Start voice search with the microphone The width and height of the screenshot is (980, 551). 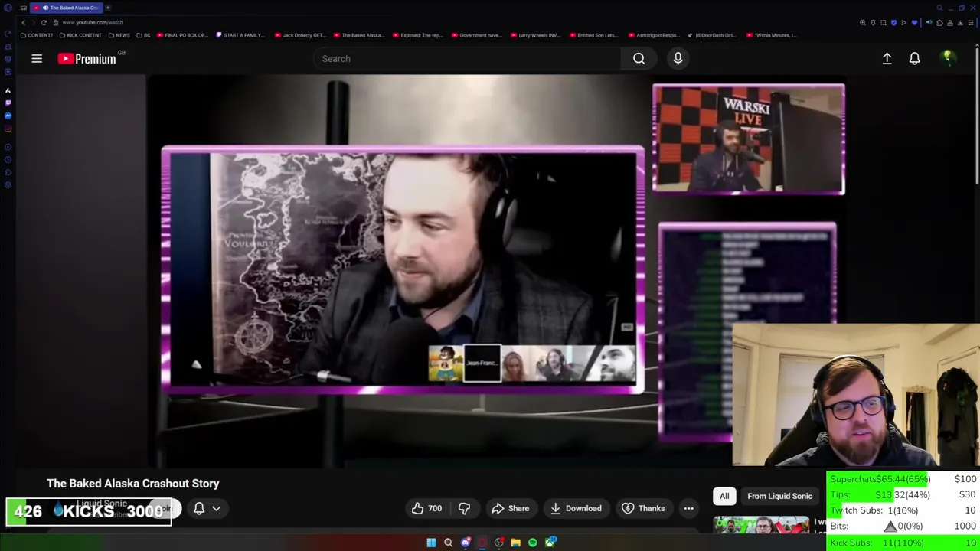[x=678, y=59]
